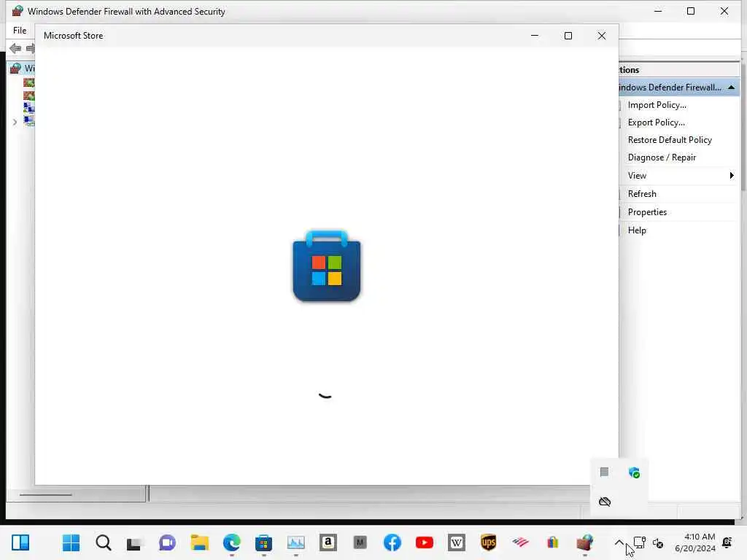Open the Wikipedia taskbar shortcut
The height and width of the screenshot is (560, 747).
457,542
